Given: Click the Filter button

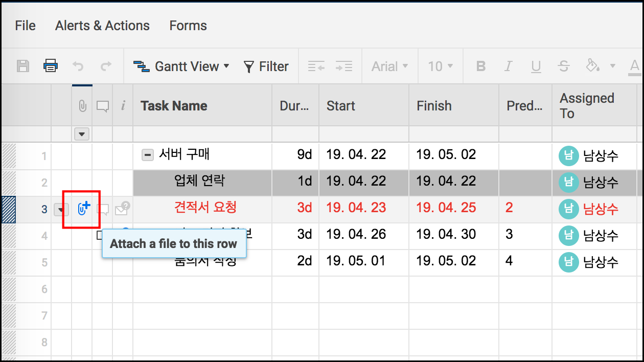Looking at the screenshot, I should [266, 66].
